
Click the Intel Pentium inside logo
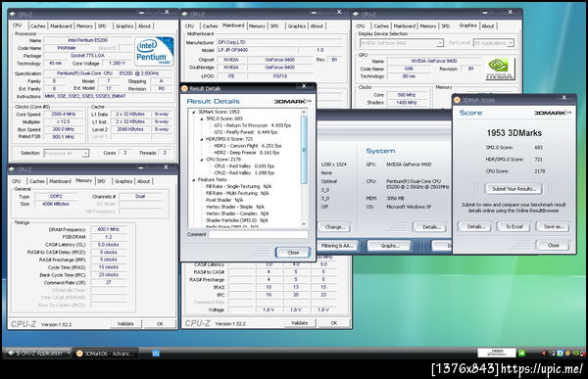click(x=154, y=51)
